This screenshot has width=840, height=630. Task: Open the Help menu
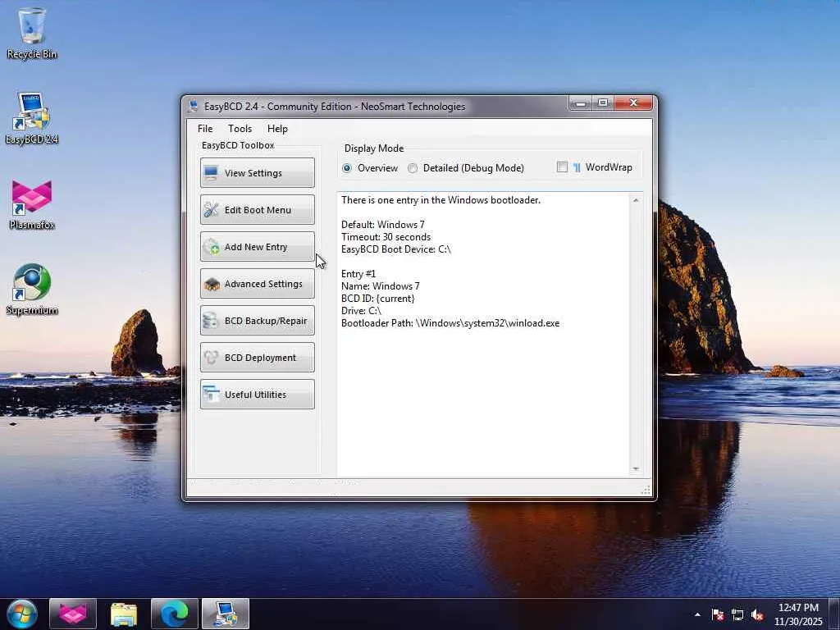[277, 129]
